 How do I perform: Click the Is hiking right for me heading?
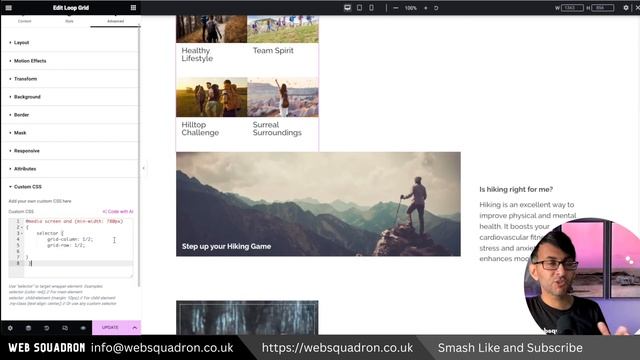[x=516, y=189]
